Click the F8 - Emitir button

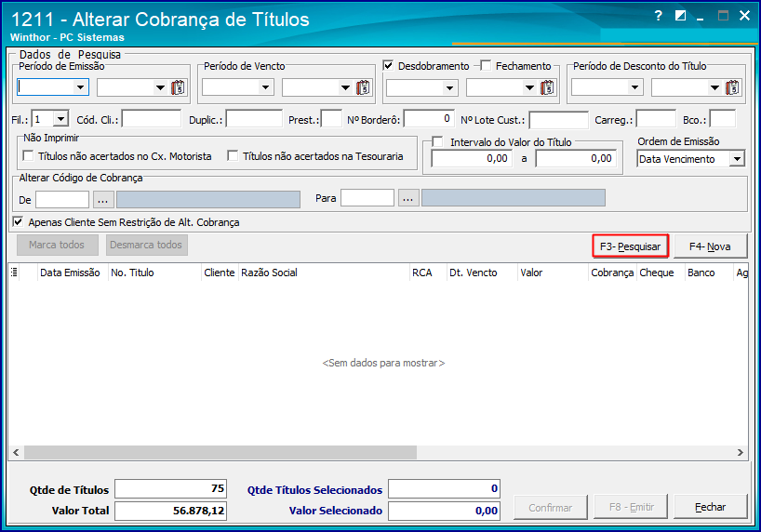pyautogui.click(x=632, y=507)
